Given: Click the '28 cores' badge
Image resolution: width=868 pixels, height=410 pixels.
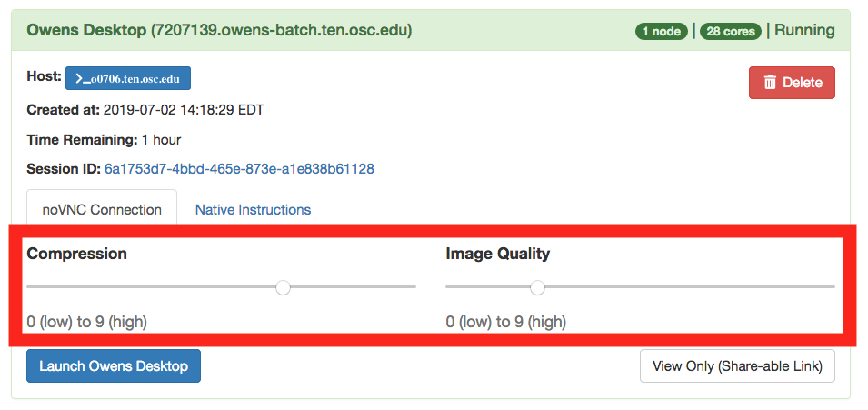Looking at the screenshot, I should (730, 31).
